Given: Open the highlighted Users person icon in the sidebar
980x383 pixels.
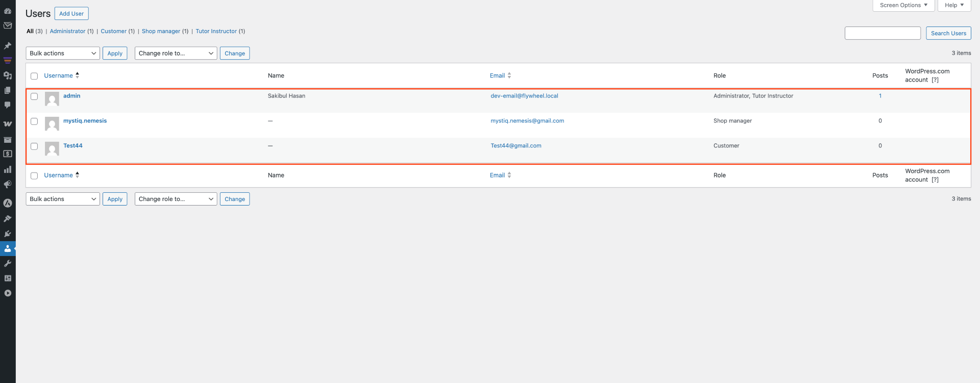Looking at the screenshot, I should [x=8, y=249].
